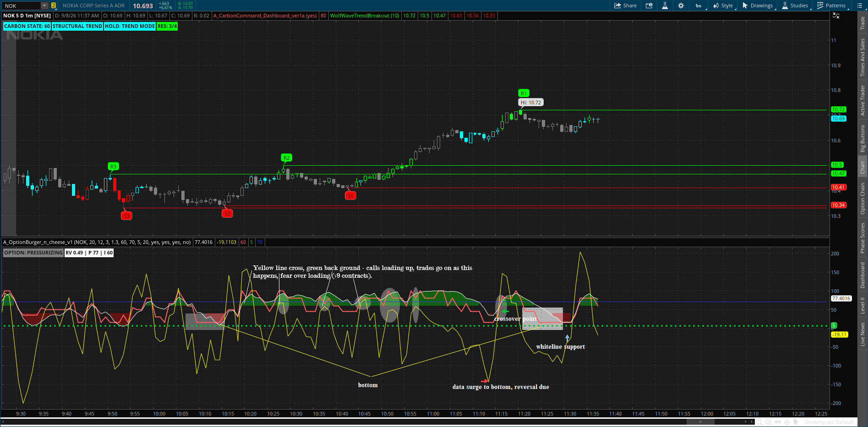Click the 10.34 red price axis tag
The width and height of the screenshot is (868, 427).
coord(839,205)
